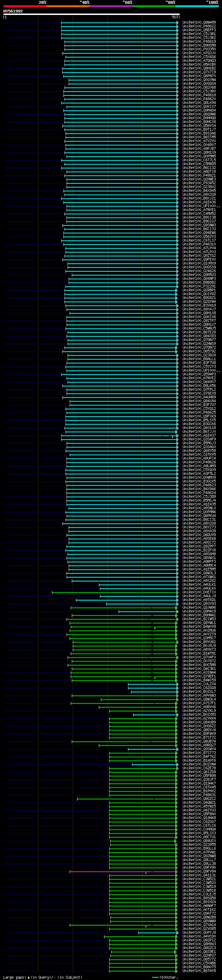This screenshot has width=222, height=980.
Task: Click the cyan alignment bar for UniRef100_Q9M4C8
Action: point(148,612)
